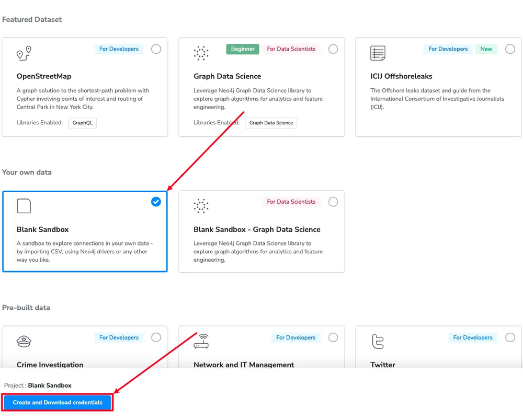This screenshot has height=420, width=523.
Task: Select the OpenStreetMap radio button
Action: (156, 49)
